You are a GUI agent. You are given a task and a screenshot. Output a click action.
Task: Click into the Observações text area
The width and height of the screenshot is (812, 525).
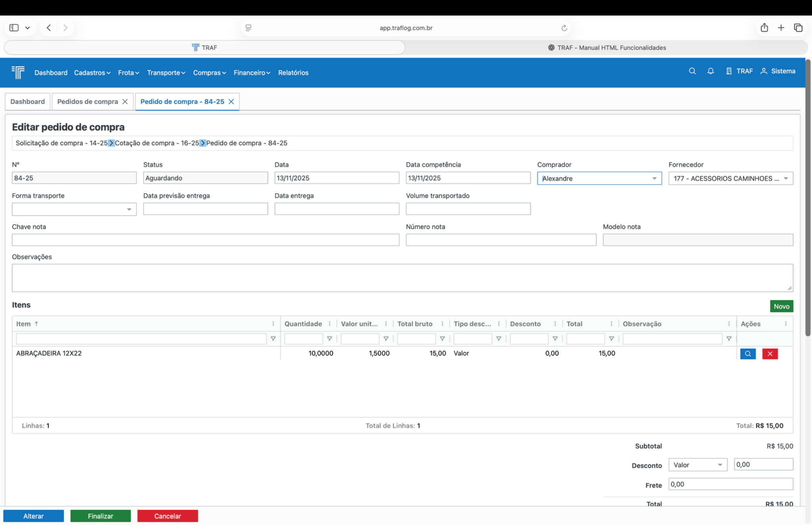(x=402, y=278)
